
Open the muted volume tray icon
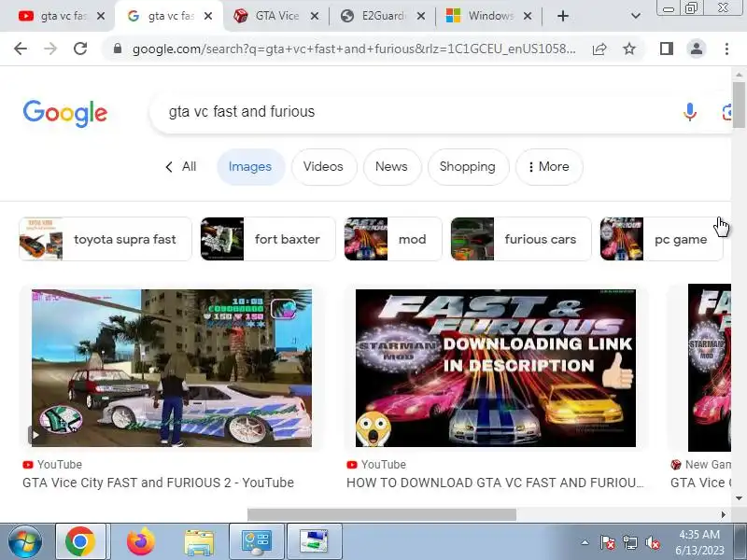653,542
